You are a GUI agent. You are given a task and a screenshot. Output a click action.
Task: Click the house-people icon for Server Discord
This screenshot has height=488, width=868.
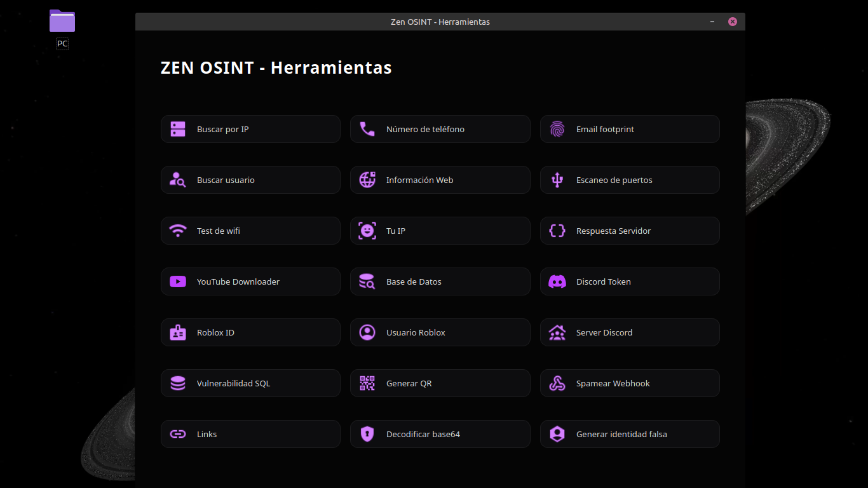point(557,332)
